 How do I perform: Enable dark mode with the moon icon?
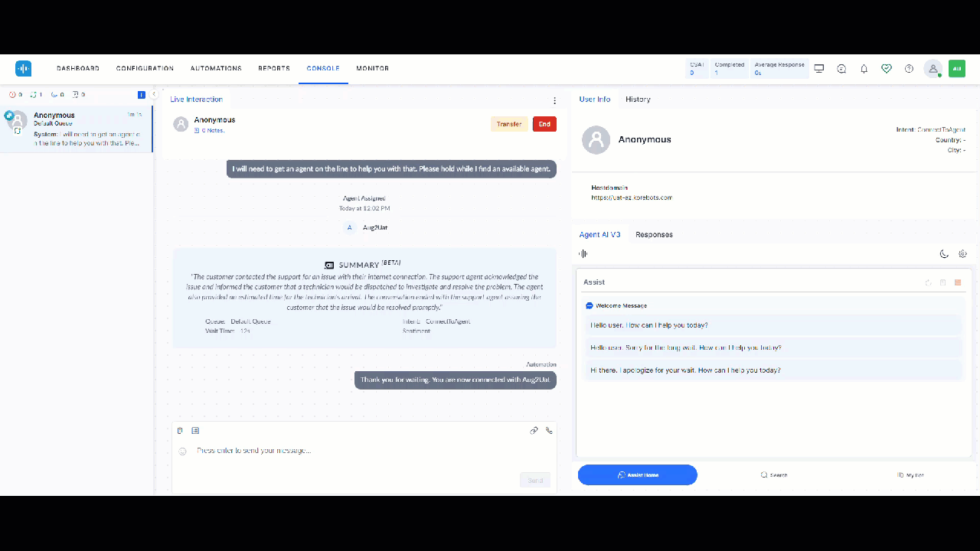coord(944,253)
